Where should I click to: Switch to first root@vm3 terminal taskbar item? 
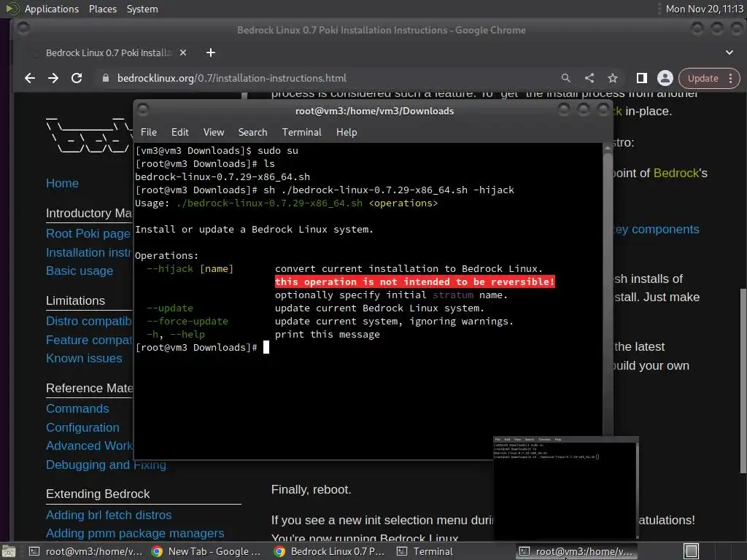pos(86,551)
